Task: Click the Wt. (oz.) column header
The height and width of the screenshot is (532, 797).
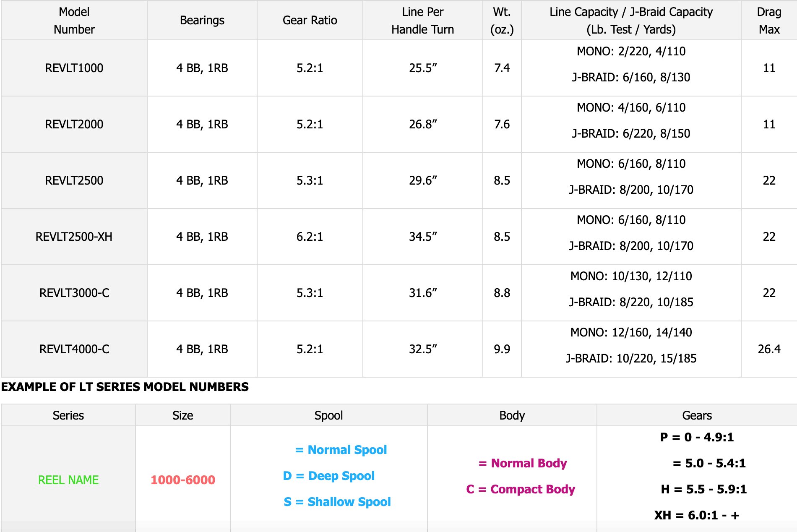Action: (502, 20)
